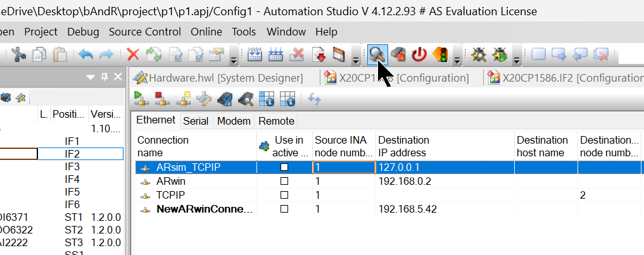Click the grid with red X icon
644x255 pixels.
297,54
